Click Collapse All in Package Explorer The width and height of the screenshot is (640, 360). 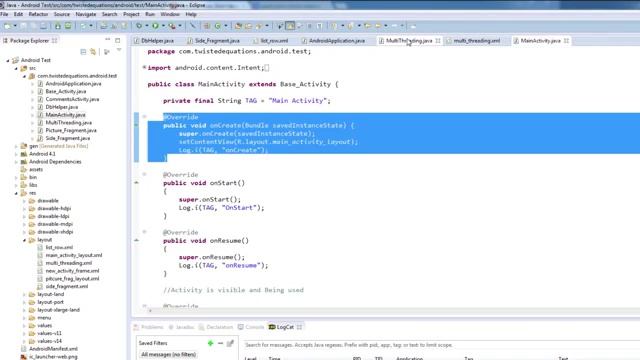click(83, 52)
